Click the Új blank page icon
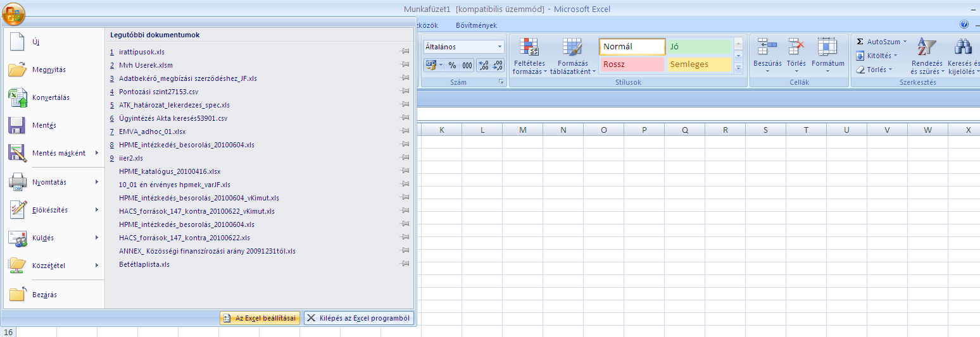This screenshot has height=337, width=980. click(18, 42)
